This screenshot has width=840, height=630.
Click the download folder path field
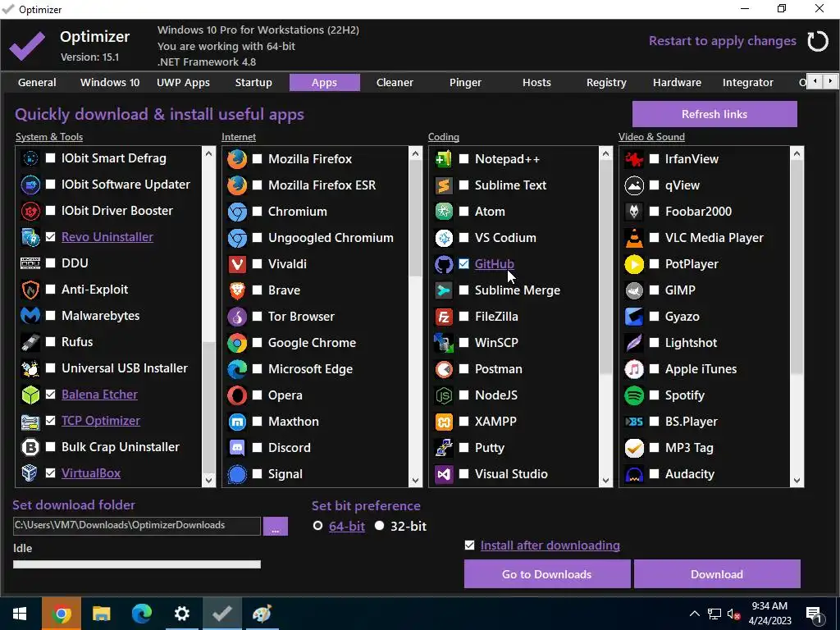[x=137, y=526]
